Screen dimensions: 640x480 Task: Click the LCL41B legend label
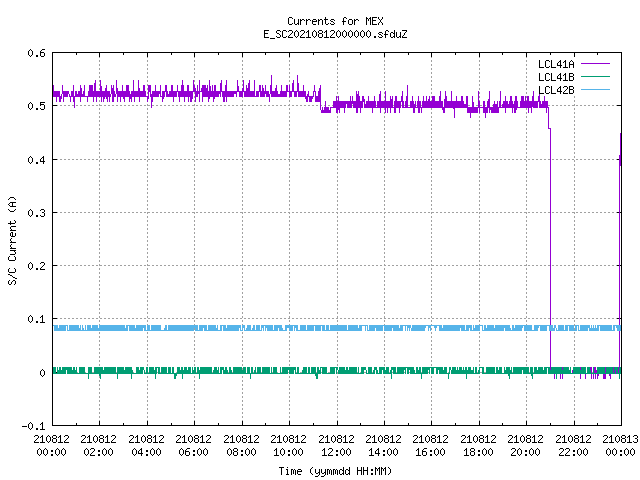[556, 77]
